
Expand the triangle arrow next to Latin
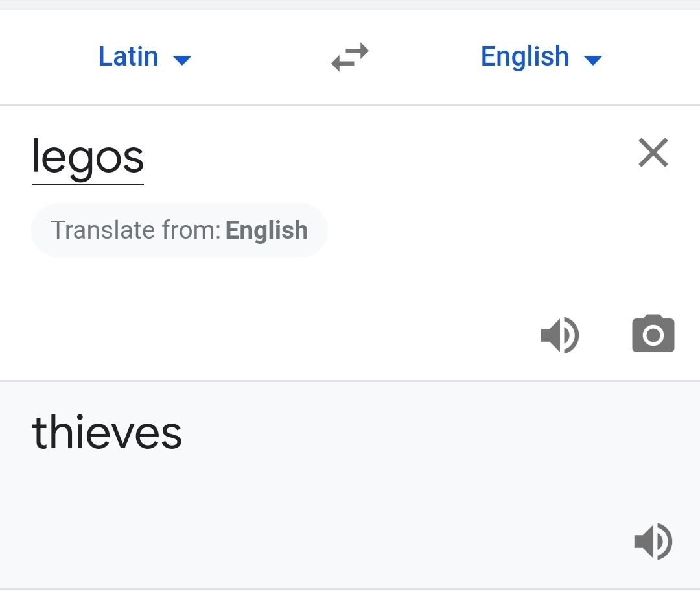pyautogui.click(x=182, y=60)
